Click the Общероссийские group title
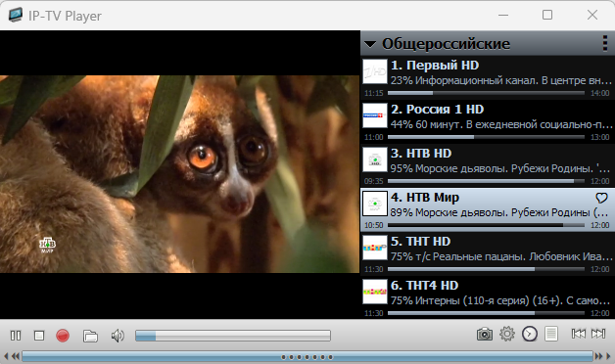 click(446, 43)
